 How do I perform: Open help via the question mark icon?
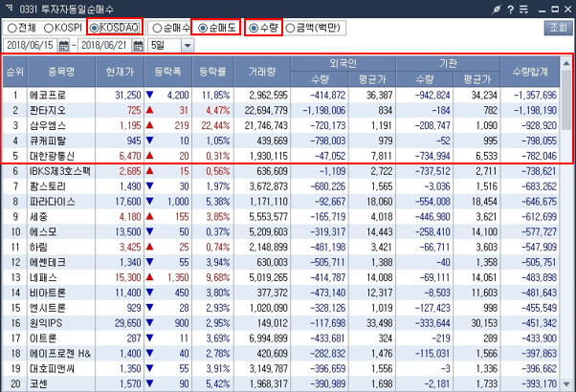[x=511, y=10]
